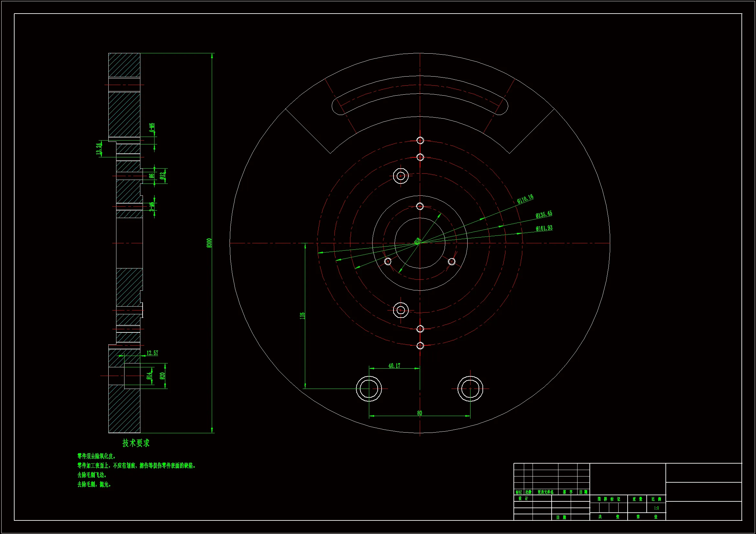This screenshot has width=756, height=534.
Task: Click the 1:1 scale value in title block
Action: [x=656, y=508]
